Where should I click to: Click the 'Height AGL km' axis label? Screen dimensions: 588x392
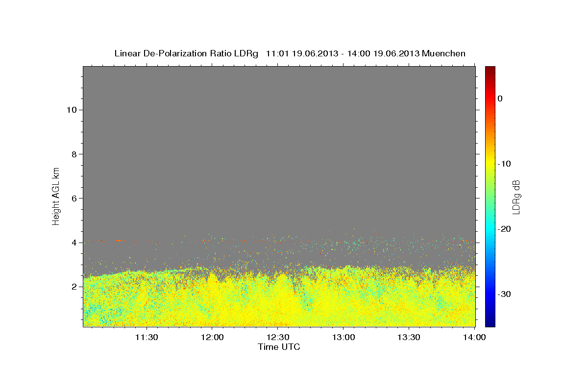point(56,196)
